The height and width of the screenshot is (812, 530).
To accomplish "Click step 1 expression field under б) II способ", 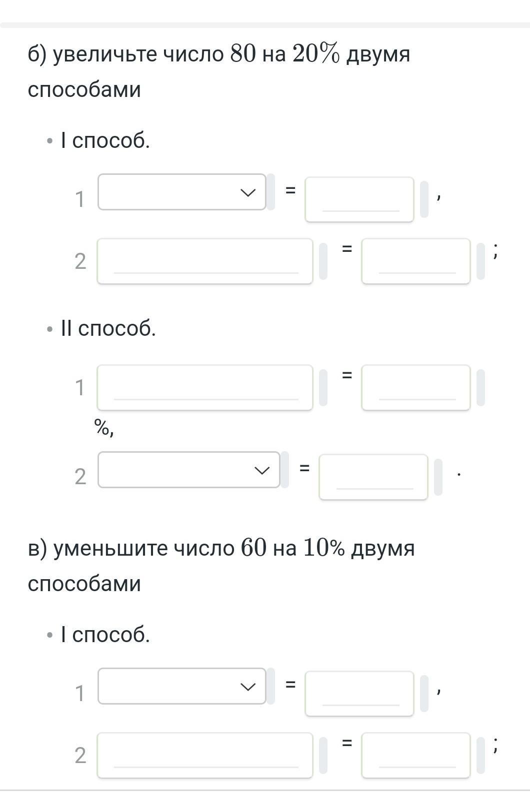I will pos(205,388).
